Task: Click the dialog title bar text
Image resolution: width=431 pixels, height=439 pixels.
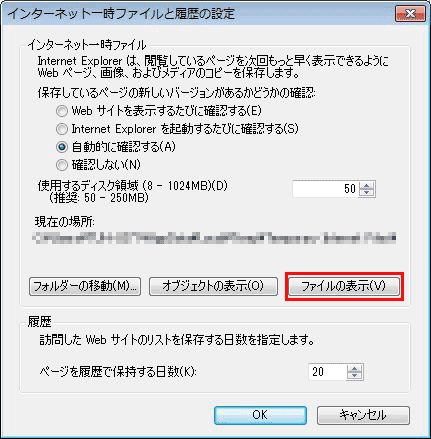Action: click(121, 14)
